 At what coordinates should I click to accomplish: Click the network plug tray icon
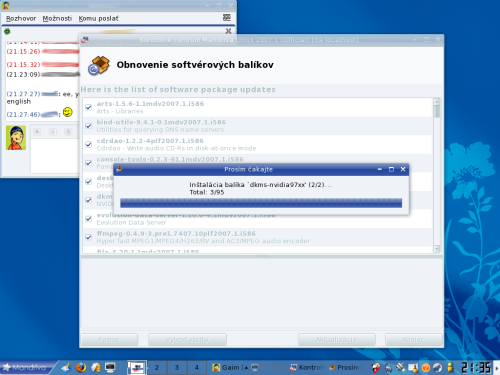pos(400,367)
